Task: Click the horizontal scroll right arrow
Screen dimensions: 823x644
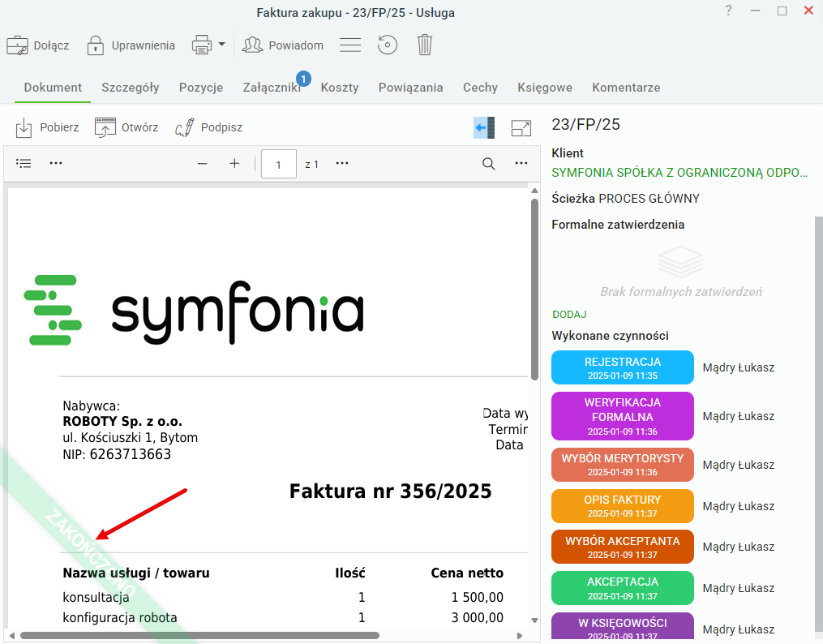Action: (x=520, y=636)
